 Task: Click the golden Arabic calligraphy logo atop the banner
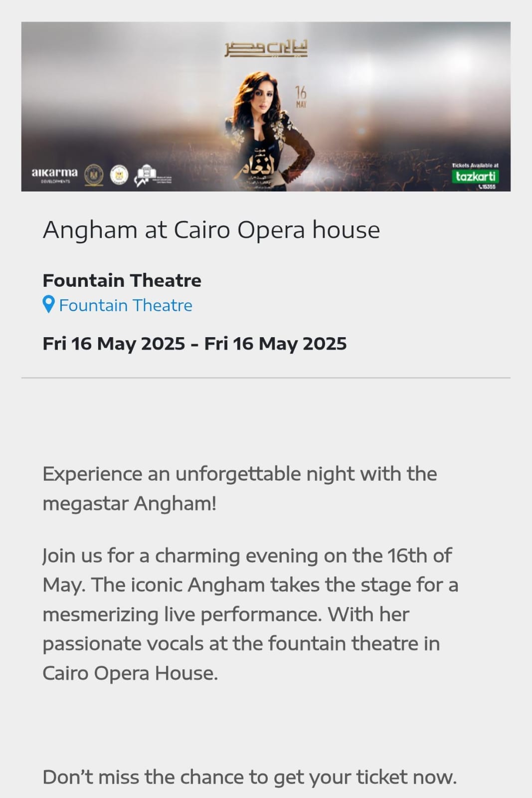coord(266,48)
